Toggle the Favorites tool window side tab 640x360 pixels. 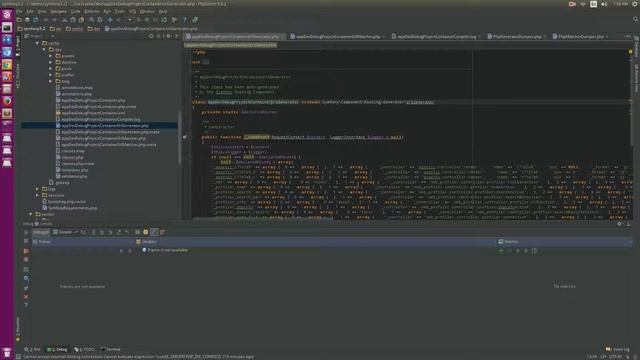18,329
